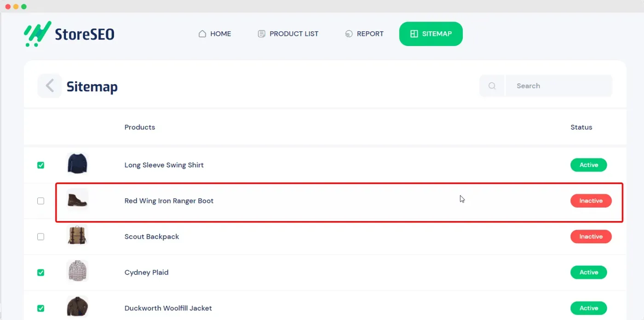The height and width of the screenshot is (320, 644).
Task: Enable the Scout Backpack checkbox
Action: pyautogui.click(x=40, y=237)
